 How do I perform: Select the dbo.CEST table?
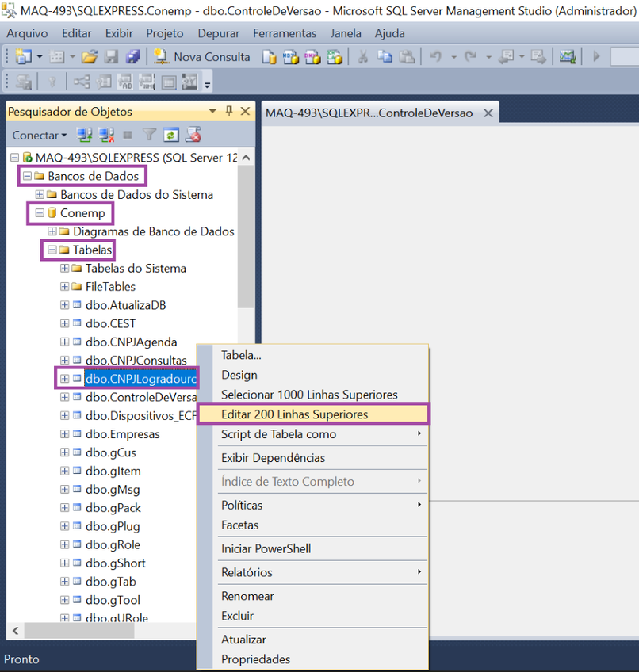click(x=111, y=323)
